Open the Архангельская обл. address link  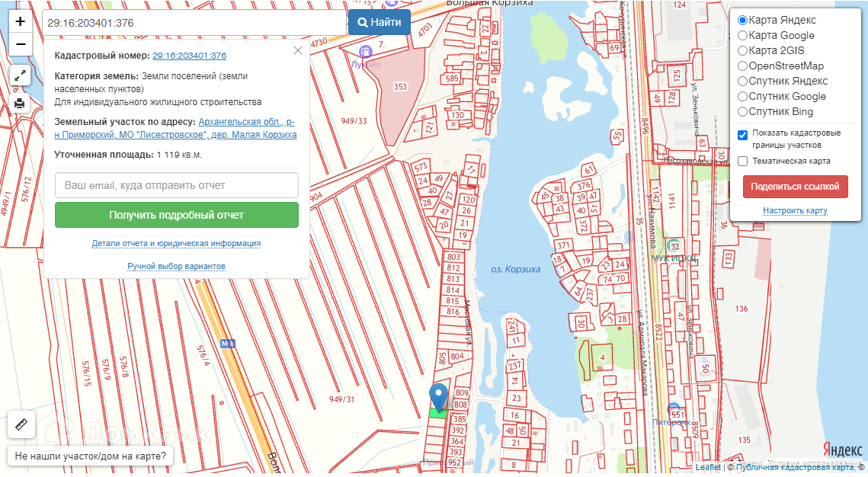pyautogui.click(x=175, y=128)
